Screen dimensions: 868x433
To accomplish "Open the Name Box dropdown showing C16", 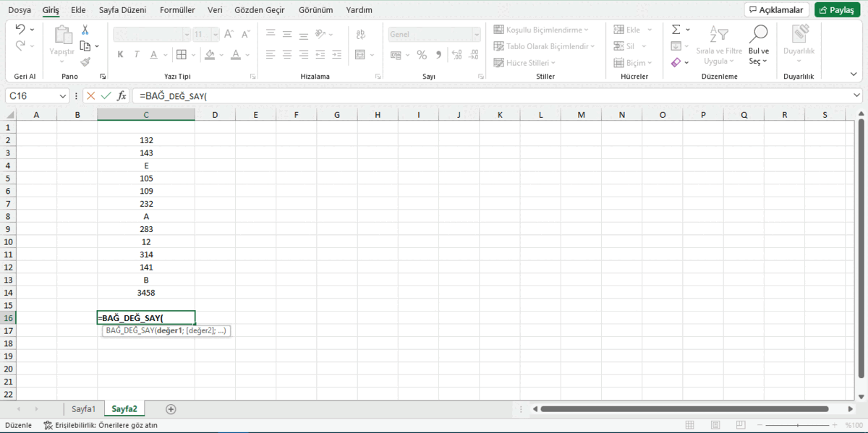I will click(x=61, y=95).
